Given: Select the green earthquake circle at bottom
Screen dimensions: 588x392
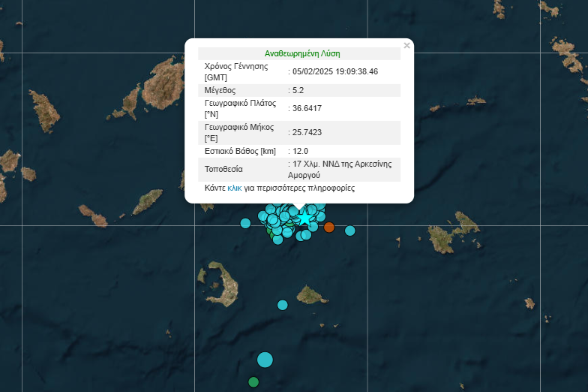Looking at the screenshot, I should (253, 382).
